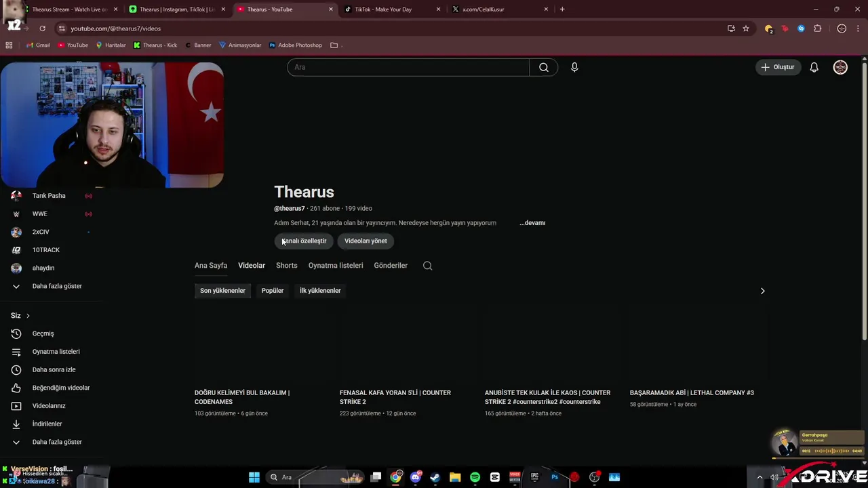Search within the Thearus channel
Screen dimensions: 868x488
(427, 266)
